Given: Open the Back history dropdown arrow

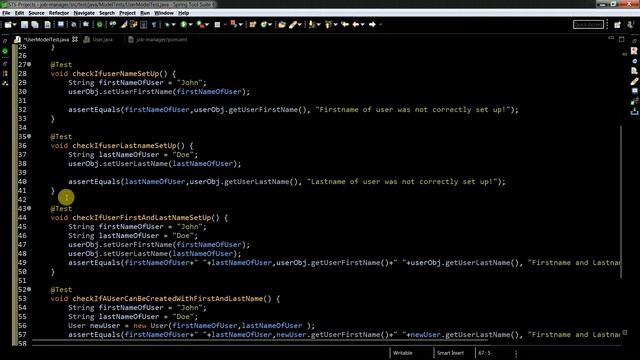Looking at the screenshot, I should [x=362, y=24].
